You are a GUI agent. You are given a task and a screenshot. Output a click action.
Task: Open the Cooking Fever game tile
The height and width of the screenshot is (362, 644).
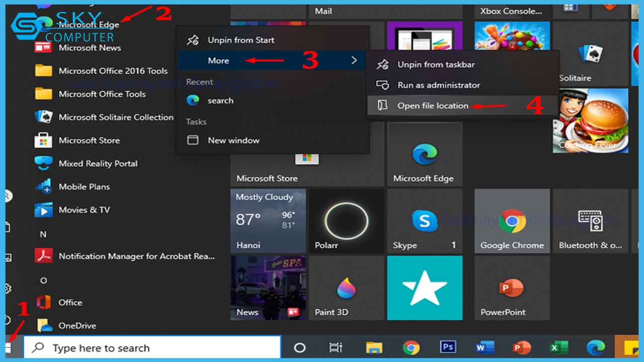591,121
